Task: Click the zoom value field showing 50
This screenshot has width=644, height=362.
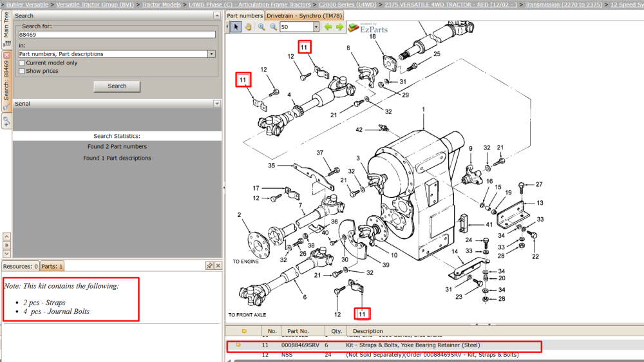Action: pos(296,27)
